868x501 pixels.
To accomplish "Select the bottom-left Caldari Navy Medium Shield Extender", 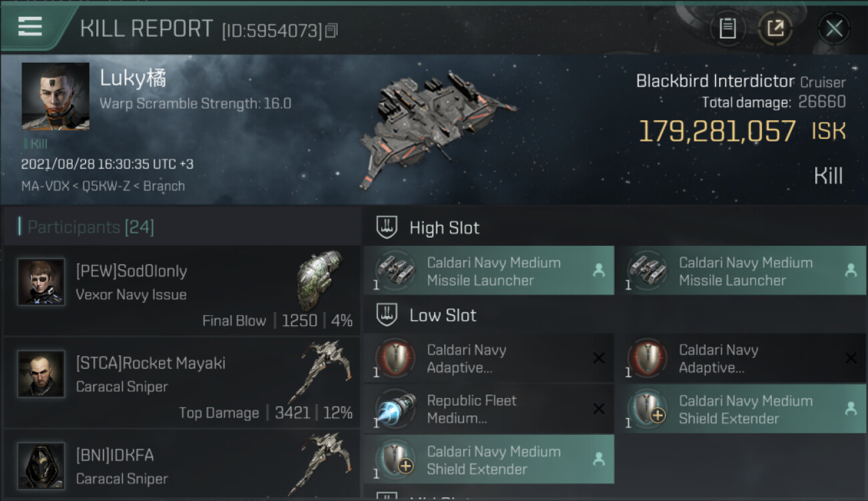I will pyautogui.click(x=488, y=460).
